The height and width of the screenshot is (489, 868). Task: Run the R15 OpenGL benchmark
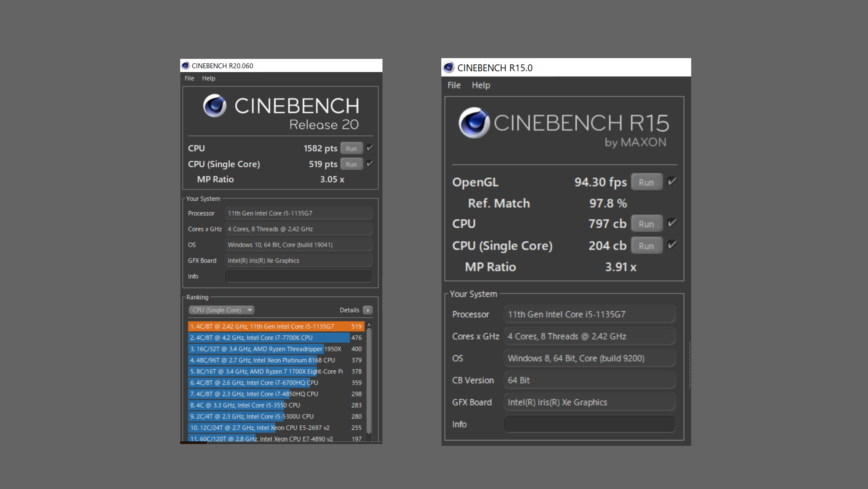coord(646,182)
